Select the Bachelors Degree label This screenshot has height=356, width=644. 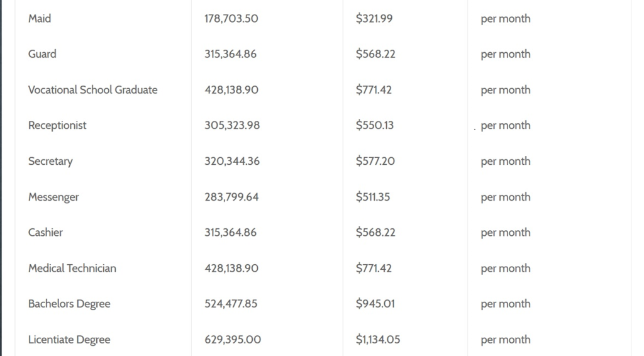(x=69, y=304)
